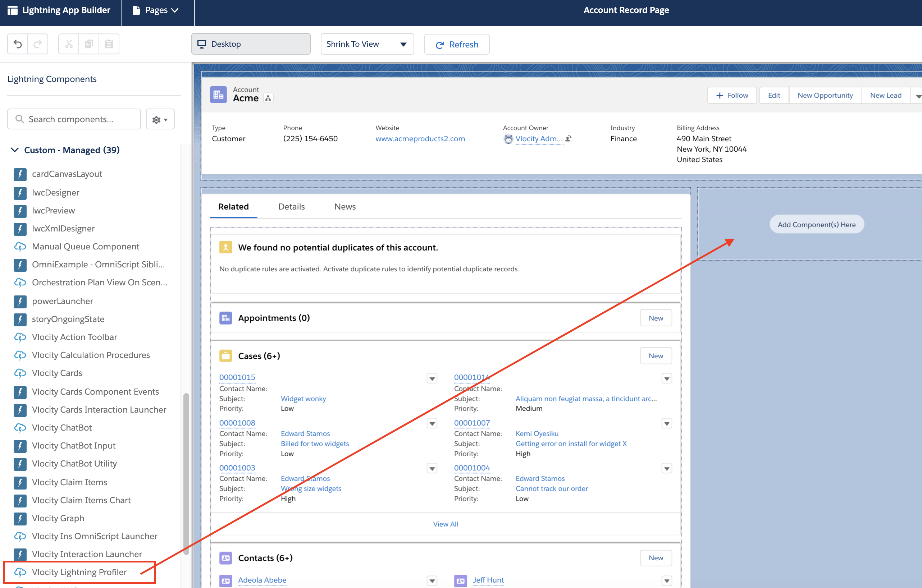Select the Vlocity Lightning Profiler cloud icon
This screenshot has height=588, width=922.
pos(20,572)
